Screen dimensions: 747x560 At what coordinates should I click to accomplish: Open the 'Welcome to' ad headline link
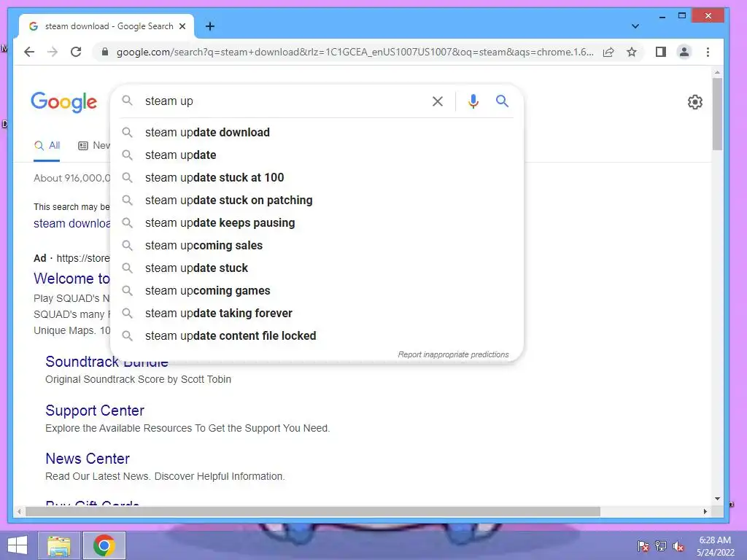click(x=71, y=279)
